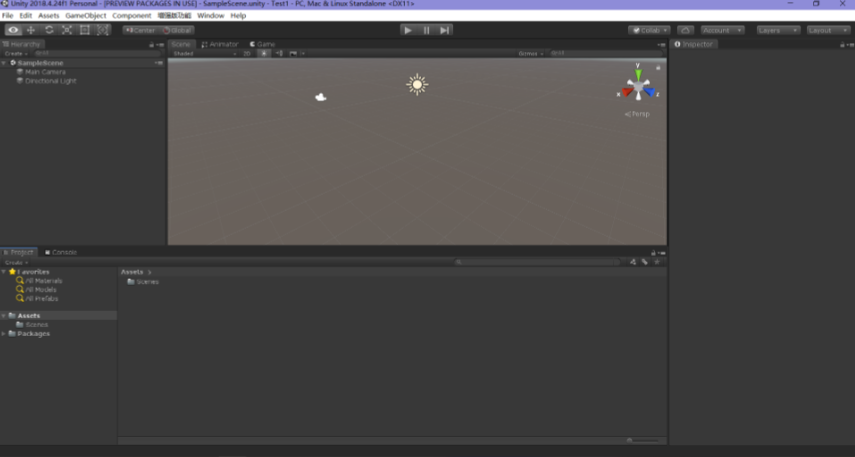Select the Move tool
Viewport: 855px width, 457px height.
[x=31, y=30]
